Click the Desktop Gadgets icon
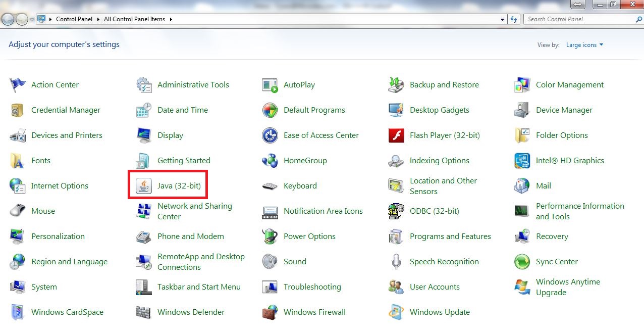 [x=396, y=110]
